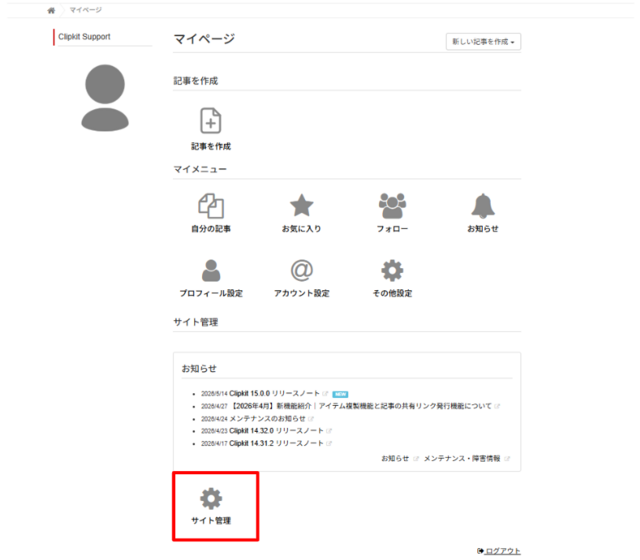This screenshot has width=640, height=560.
Task: Open Clipkit 14.32.0 リリースノート link
Action: pos(276,431)
